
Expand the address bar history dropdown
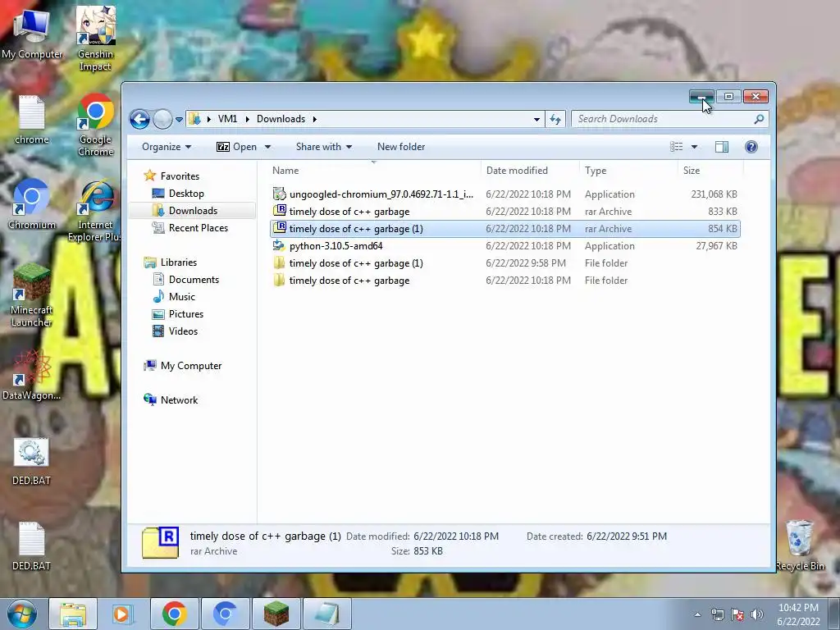pyautogui.click(x=536, y=120)
